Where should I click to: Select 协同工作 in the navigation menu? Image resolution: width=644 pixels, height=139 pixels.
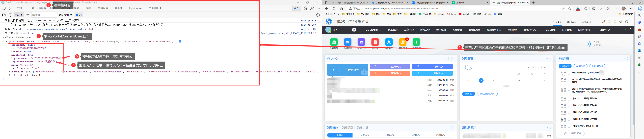coord(425,30)
